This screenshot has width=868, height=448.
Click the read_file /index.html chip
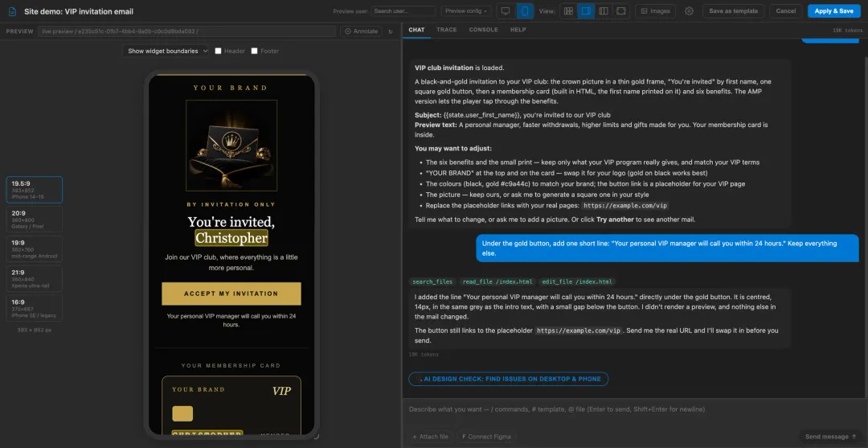(496, 282)
